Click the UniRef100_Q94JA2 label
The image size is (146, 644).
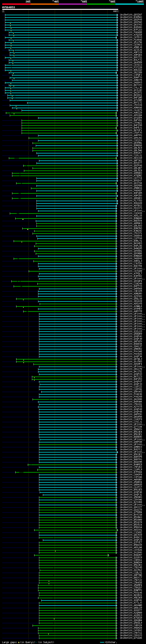pyautogui.click(x=131, y=138)
